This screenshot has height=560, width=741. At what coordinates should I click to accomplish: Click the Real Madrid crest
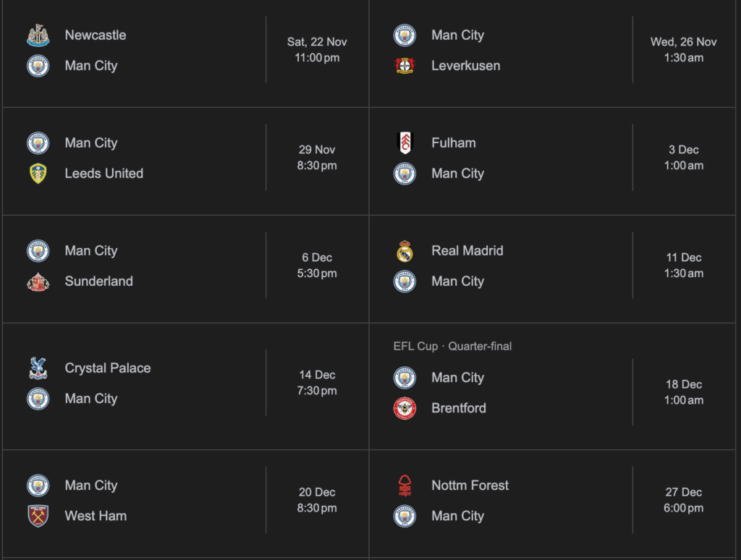click(405, 251)
